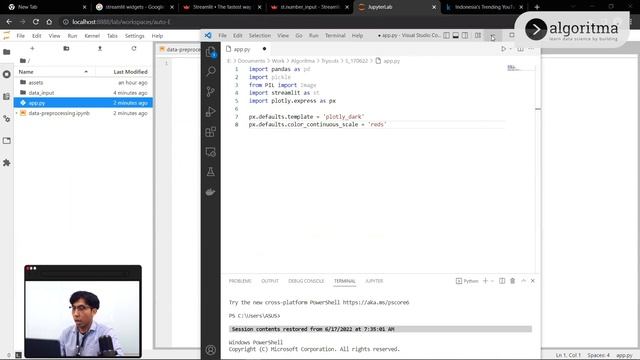Create new folder in JupyterLab file browser
Screen dimensions: 640x360
[x=66, y=49]
